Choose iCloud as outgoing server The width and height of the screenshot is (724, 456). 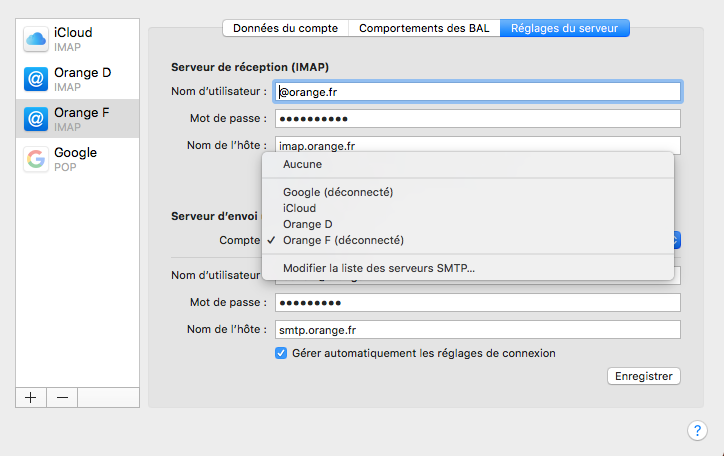(x=468, y=208)
